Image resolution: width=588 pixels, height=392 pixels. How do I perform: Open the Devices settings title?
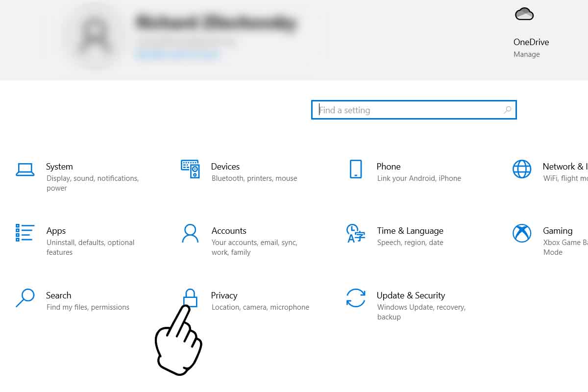pos(225,167)
